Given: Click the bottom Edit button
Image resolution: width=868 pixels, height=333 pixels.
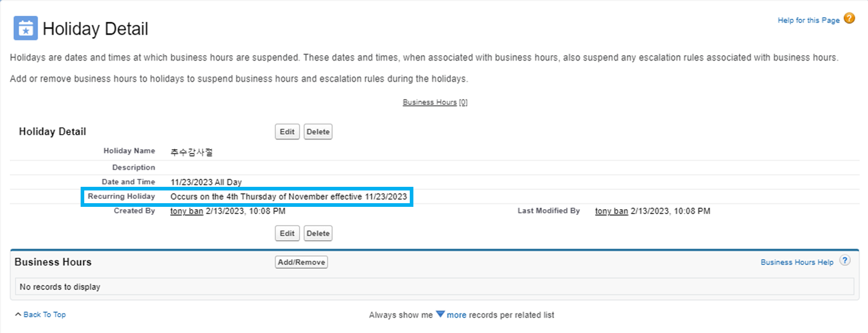Looking at the screenshot, I should tap(287, 233).
